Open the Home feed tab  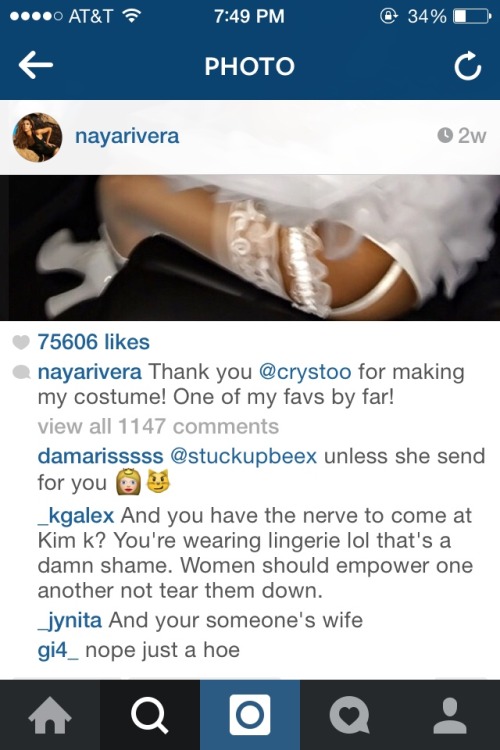point(50,715)
